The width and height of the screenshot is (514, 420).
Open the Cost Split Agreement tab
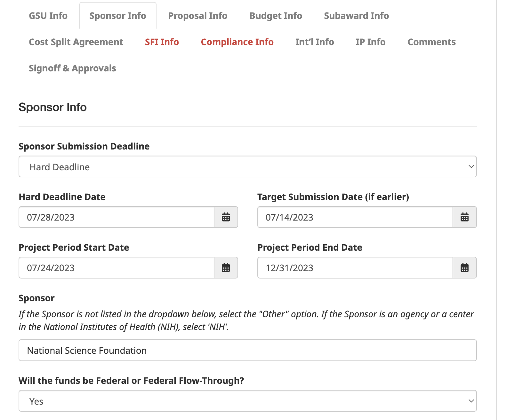76,42
